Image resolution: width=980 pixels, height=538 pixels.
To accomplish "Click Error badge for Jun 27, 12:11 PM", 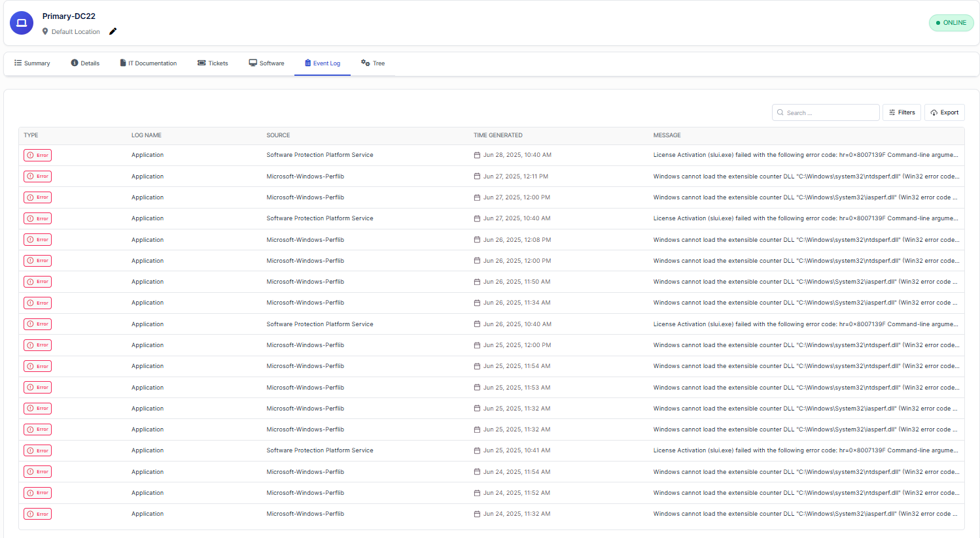I will coord(37,177).
